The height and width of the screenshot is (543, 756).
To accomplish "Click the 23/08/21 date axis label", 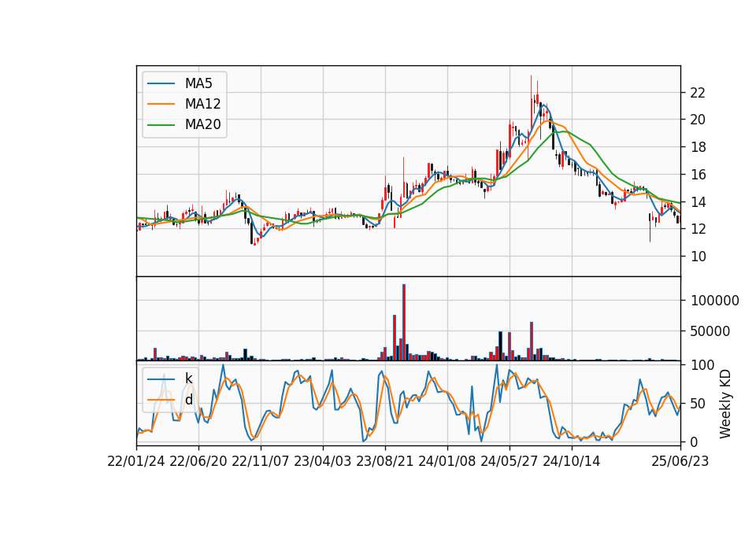I will [385, 461].
